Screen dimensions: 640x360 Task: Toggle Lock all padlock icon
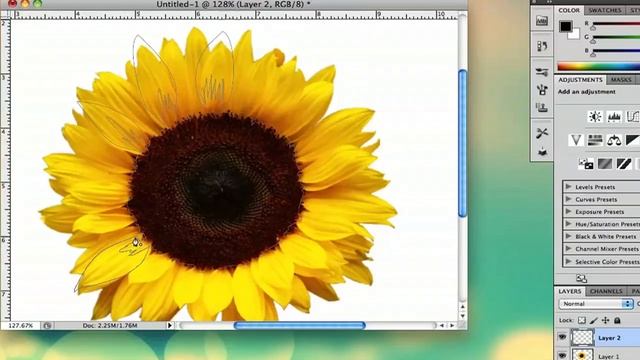[617, 320]
